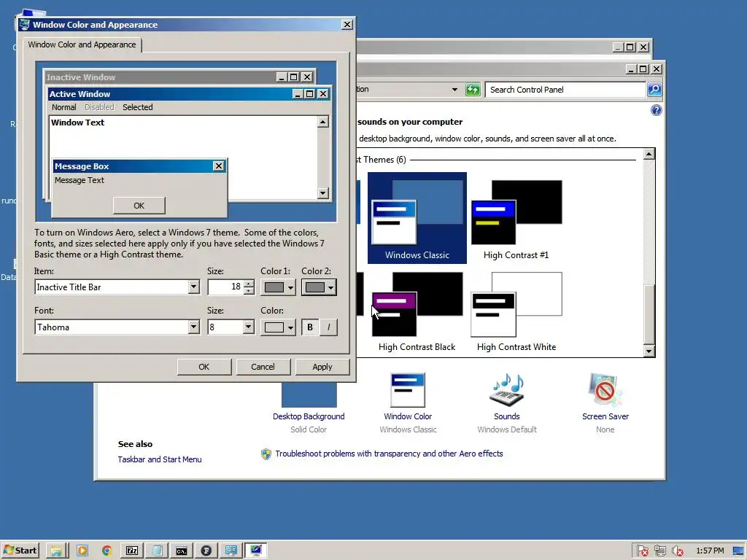Click the muted volume tray icon
This screenshot has width=747, height=560.
[x=678, y=551]
